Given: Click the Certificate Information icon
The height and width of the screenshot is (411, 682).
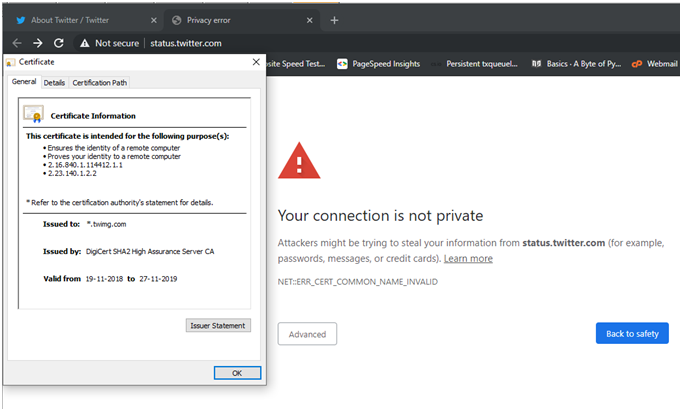Looking at the screenshot, I should point(33,114).
